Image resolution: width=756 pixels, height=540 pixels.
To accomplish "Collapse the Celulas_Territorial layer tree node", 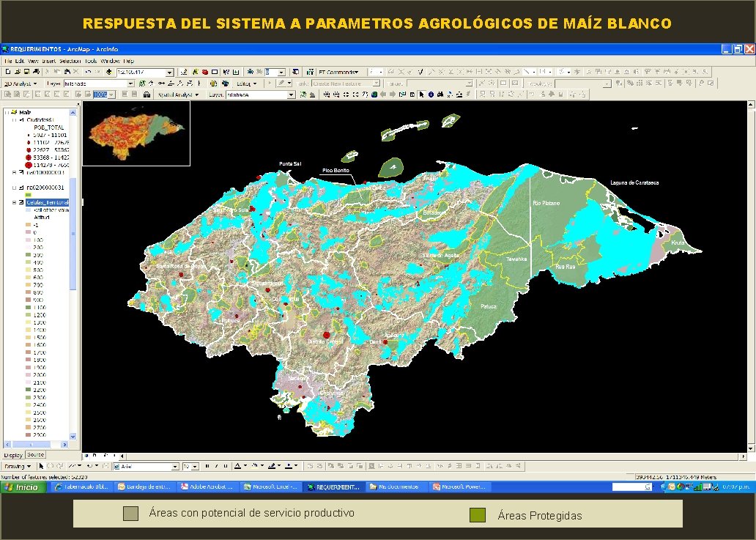I will 14,202.
